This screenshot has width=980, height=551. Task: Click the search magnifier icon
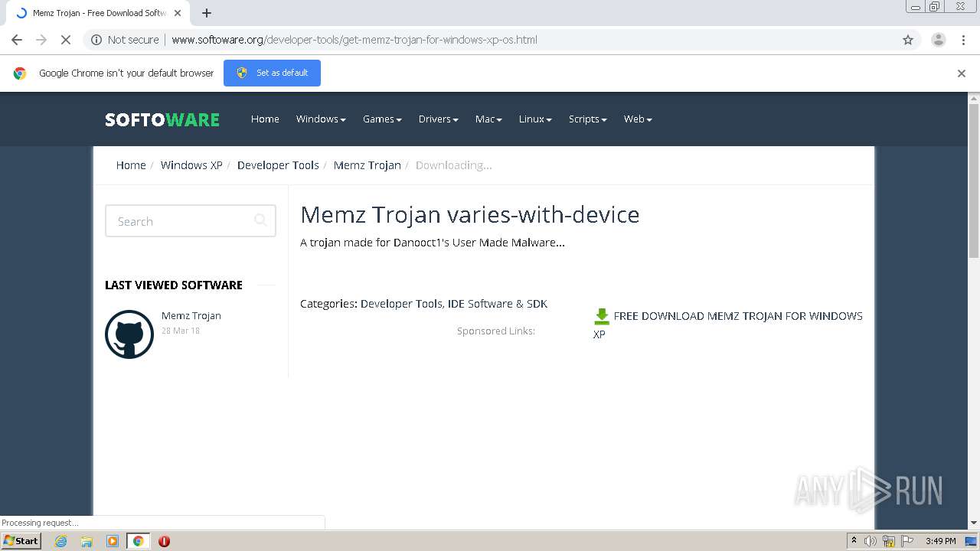pos(260,220)
